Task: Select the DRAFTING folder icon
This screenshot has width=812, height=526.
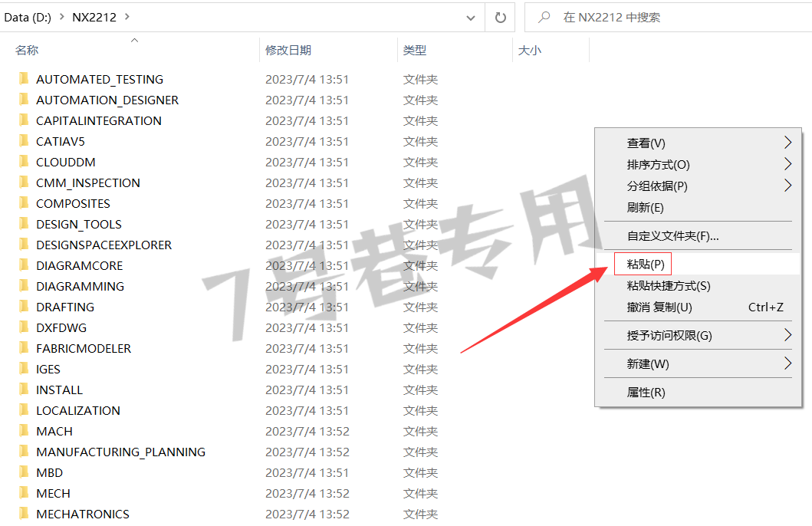Action: point(24,307)
